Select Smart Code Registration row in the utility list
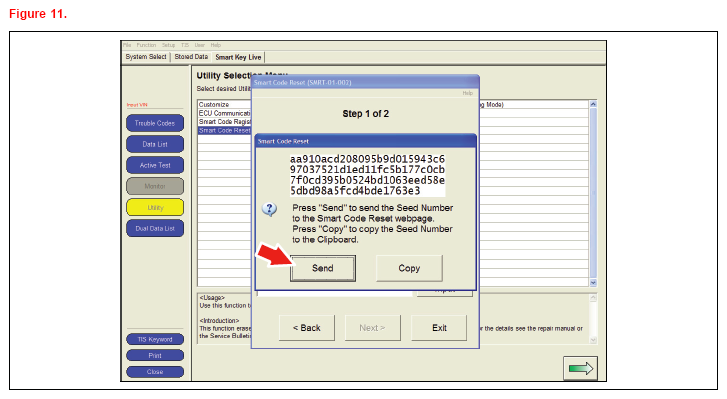The height and width of the screenshot is (399, 727). (x=224, y=122)
